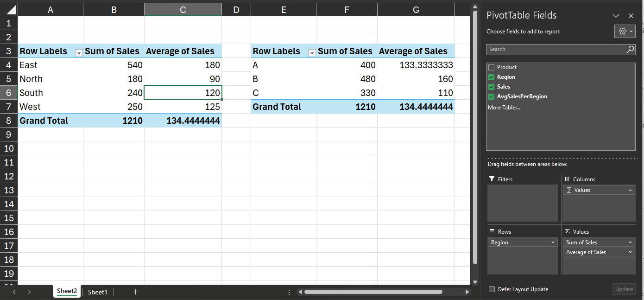Go to previous sheet navigation arrow
The height and width of the screenshot is (300, 644).
(14, 292)
